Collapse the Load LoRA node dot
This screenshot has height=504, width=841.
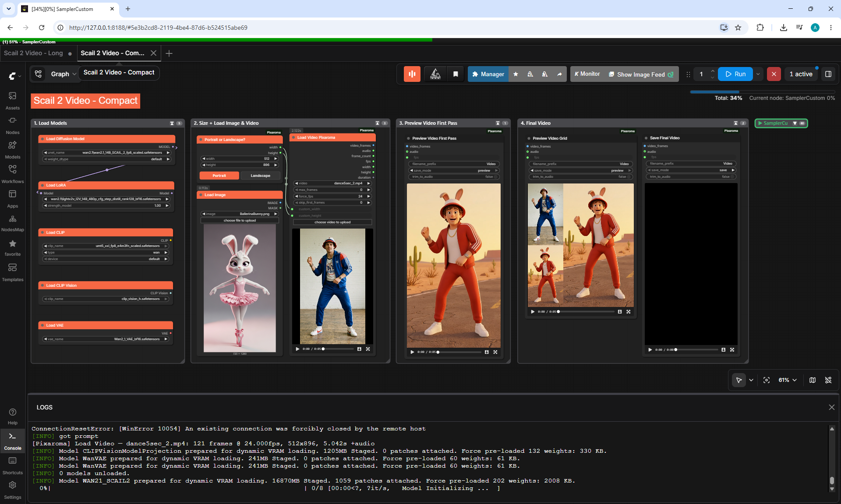(x=42, y=185)
